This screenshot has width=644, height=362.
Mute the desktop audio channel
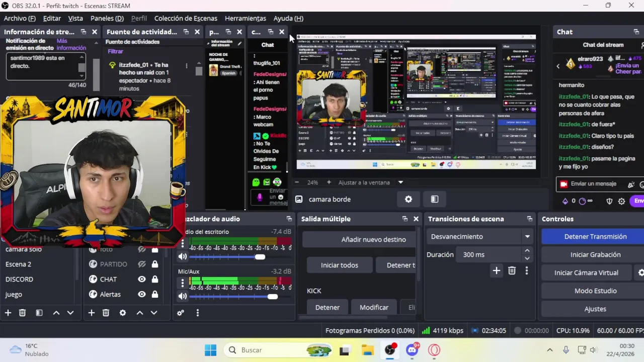coord(183,256)
